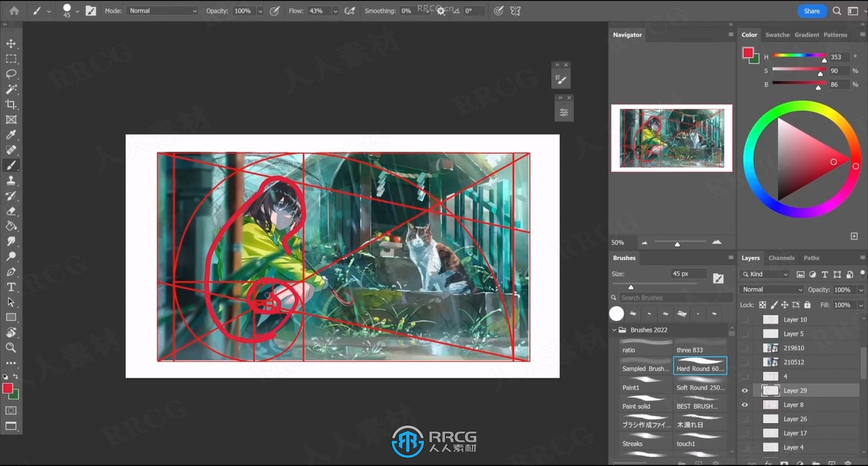
Task: Select the Pen tool
Action: [x=11, y=272]
